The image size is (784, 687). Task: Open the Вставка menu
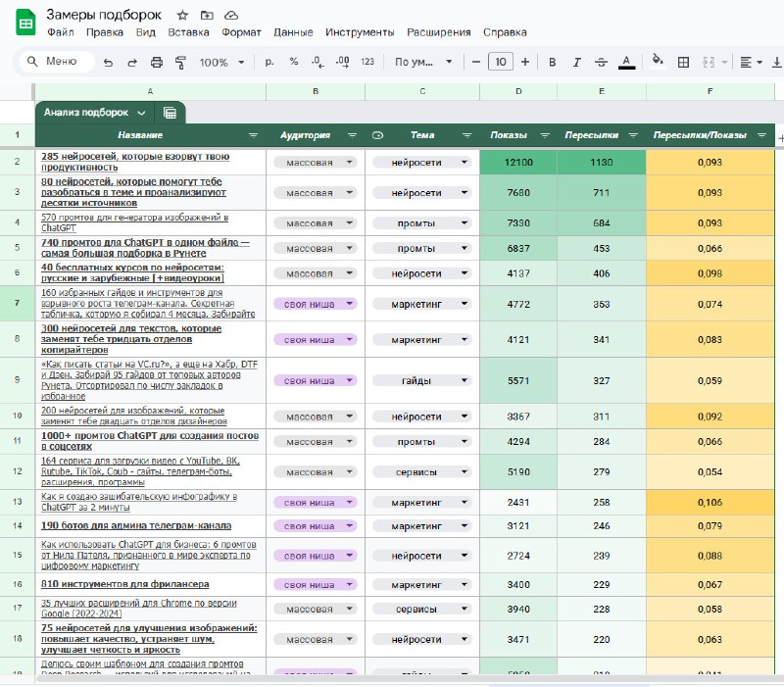point(188,32)
